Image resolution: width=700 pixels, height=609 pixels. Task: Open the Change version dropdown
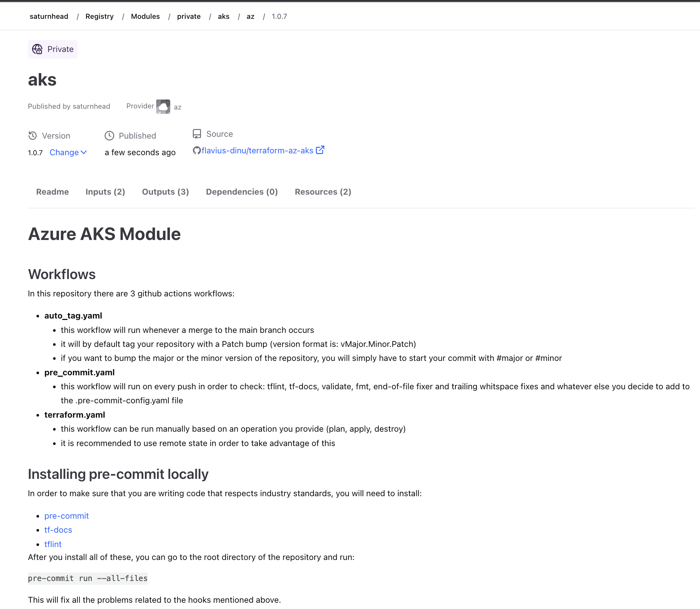(68, 152)
